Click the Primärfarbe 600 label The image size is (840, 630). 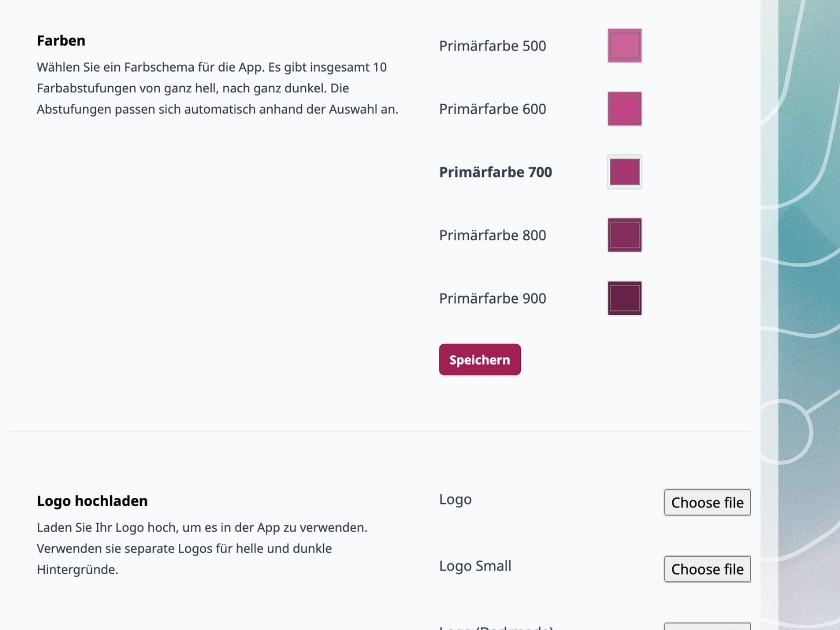492,109
